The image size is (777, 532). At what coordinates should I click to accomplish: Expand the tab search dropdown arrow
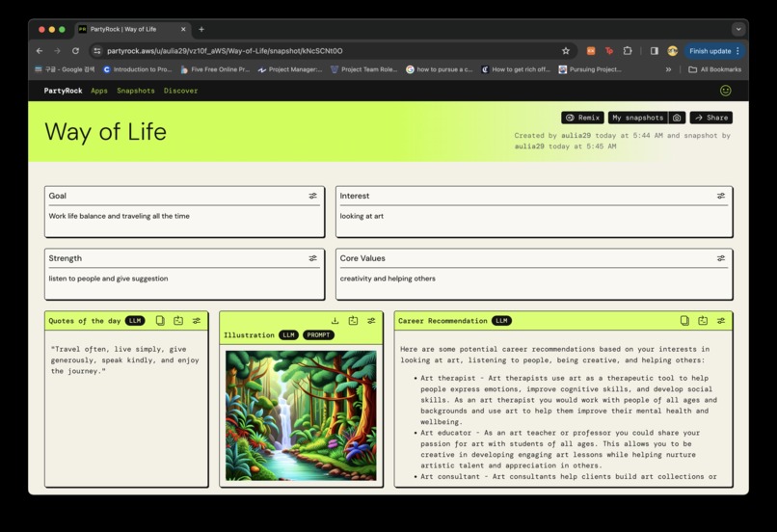tap(738, 29)
